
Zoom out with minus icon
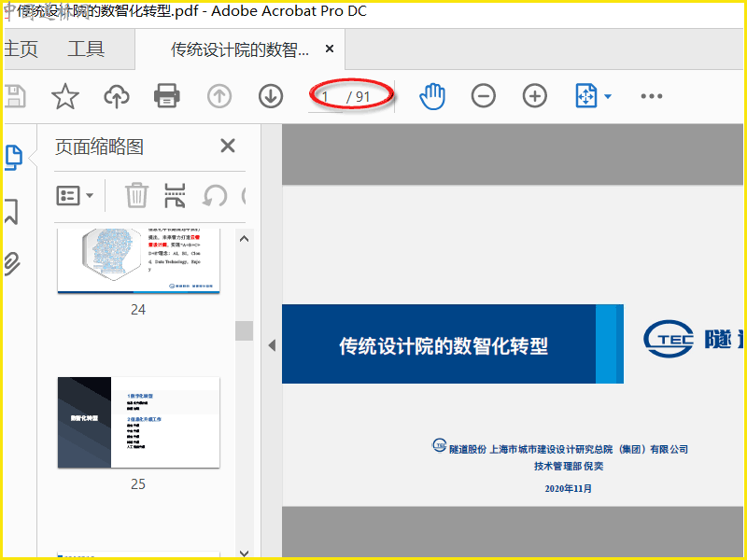coord(483,96)
